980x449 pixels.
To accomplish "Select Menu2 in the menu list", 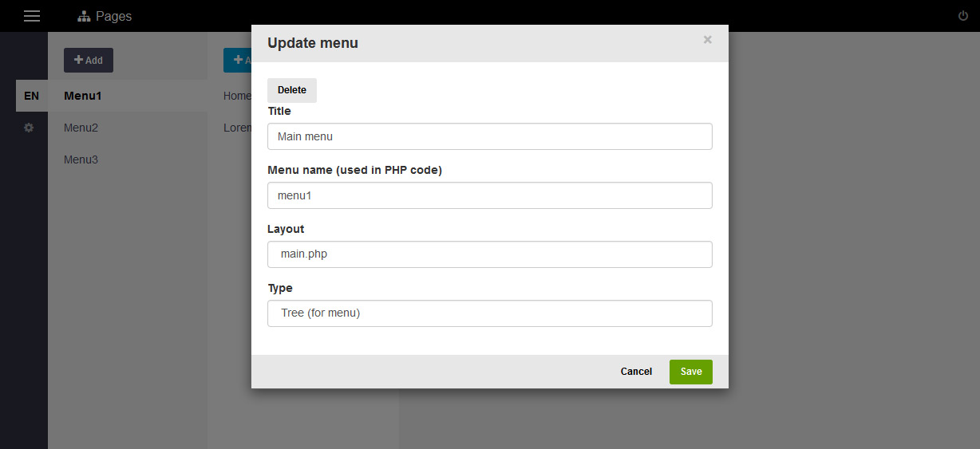I will click(x=81, y=128).
